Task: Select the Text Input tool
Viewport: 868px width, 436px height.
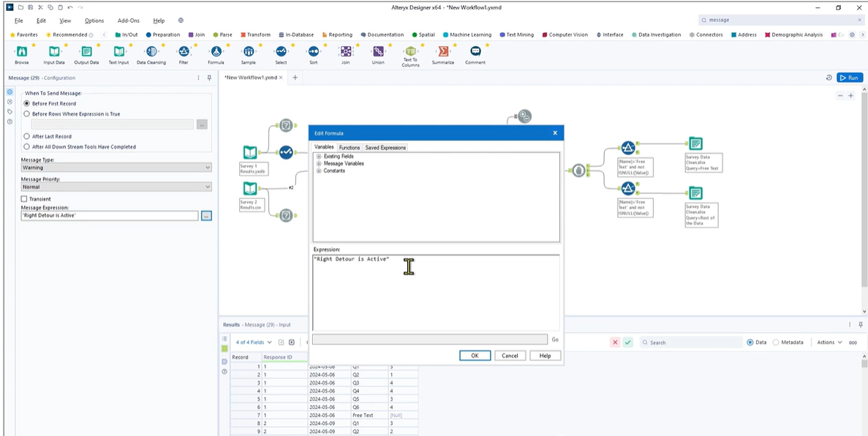Action: pyautogui.click(x=118, y=51)
